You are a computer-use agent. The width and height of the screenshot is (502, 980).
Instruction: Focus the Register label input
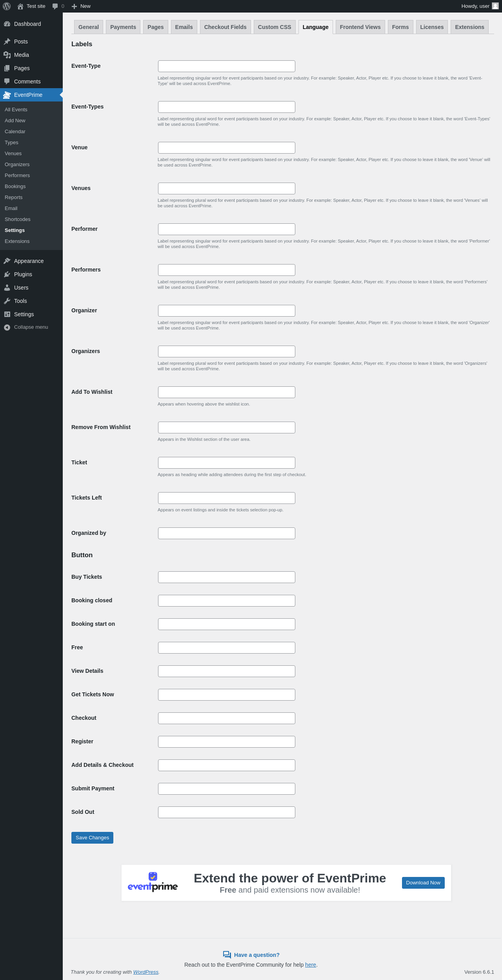[227, 742]
